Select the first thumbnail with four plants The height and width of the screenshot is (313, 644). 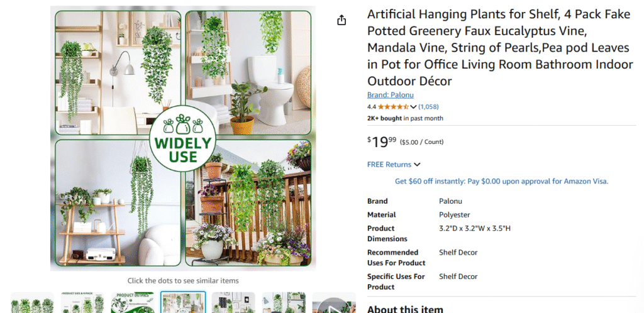tap(32, 302)
